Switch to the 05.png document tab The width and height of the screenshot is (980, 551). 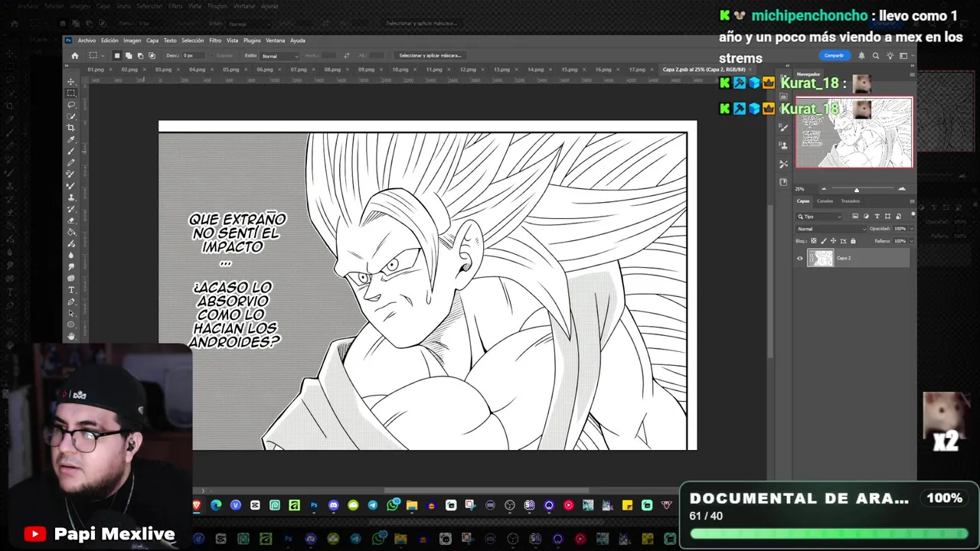[x=231, y=70]
